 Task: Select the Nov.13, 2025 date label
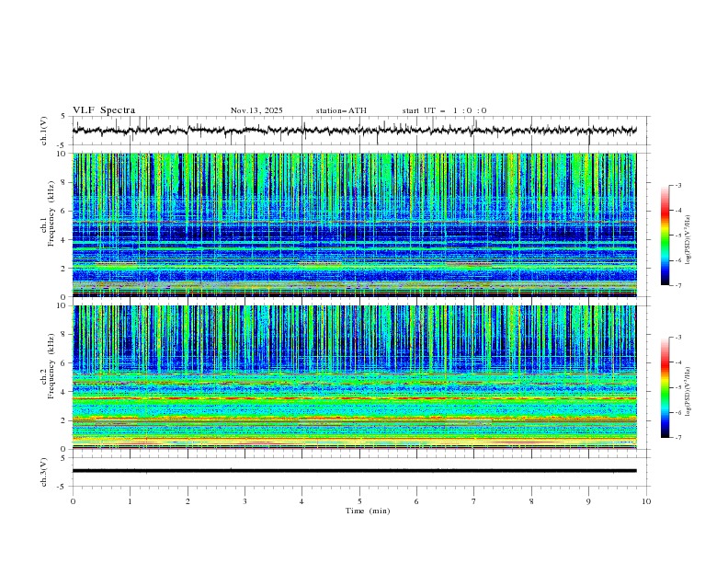(256, 110)
